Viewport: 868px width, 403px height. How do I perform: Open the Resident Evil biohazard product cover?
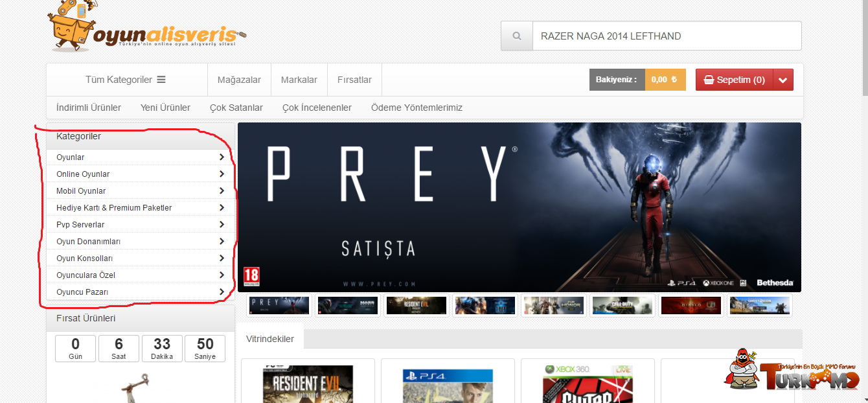(308, 384)
